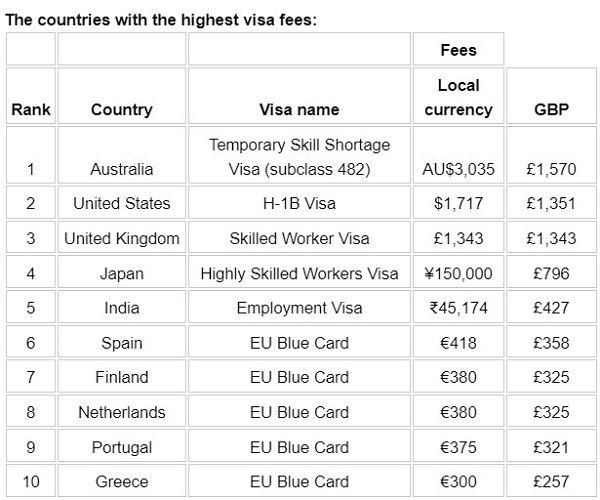Select the Australia country cell
The image size is (600, 500).
click(x=121, y=169)
